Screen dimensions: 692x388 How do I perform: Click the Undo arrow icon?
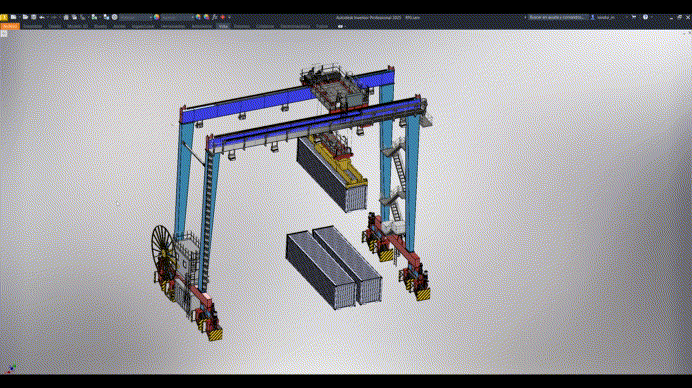[x=42, y=17]
